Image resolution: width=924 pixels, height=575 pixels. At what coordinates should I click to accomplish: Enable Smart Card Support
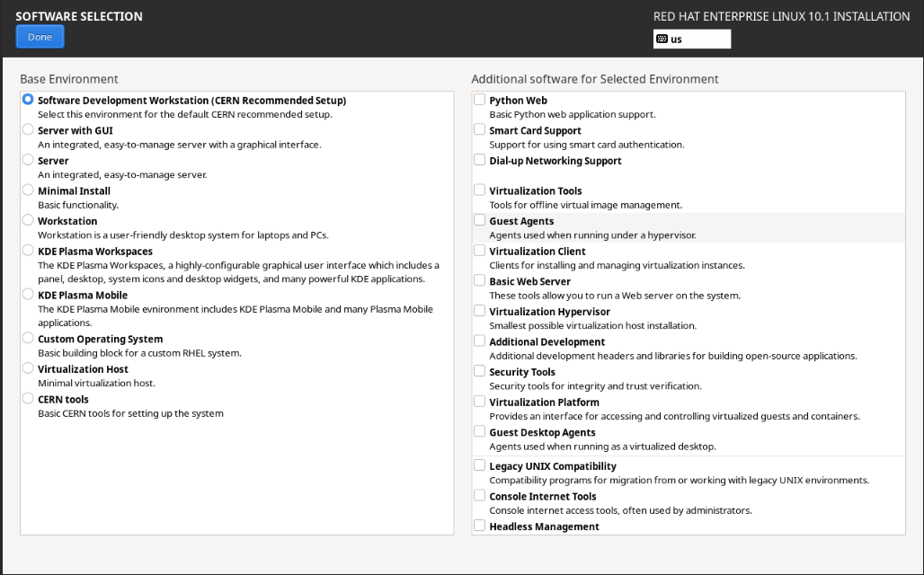tap(479, 128)
